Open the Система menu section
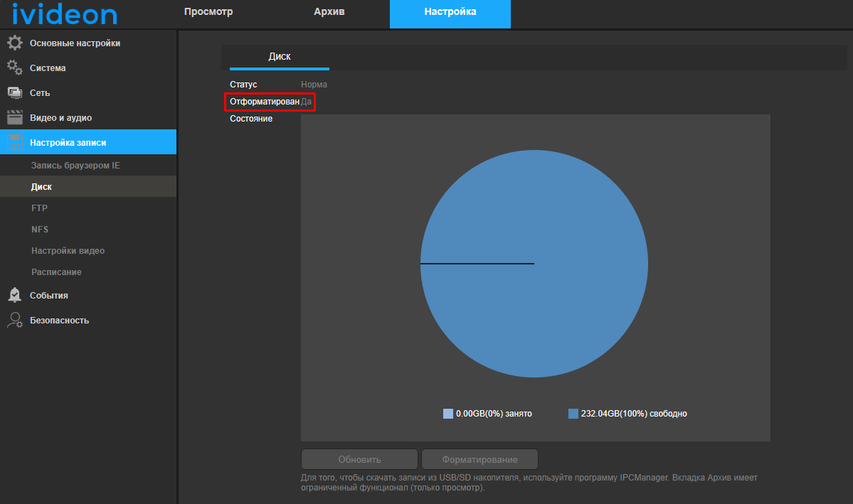Viewport: 853px width, 504px height. pos(88,68)
